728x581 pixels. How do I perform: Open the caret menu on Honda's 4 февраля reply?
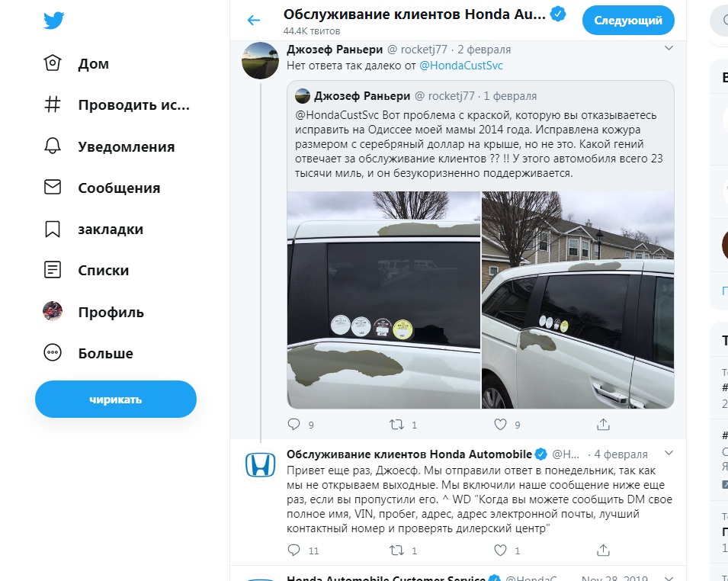tap(669, 453)
